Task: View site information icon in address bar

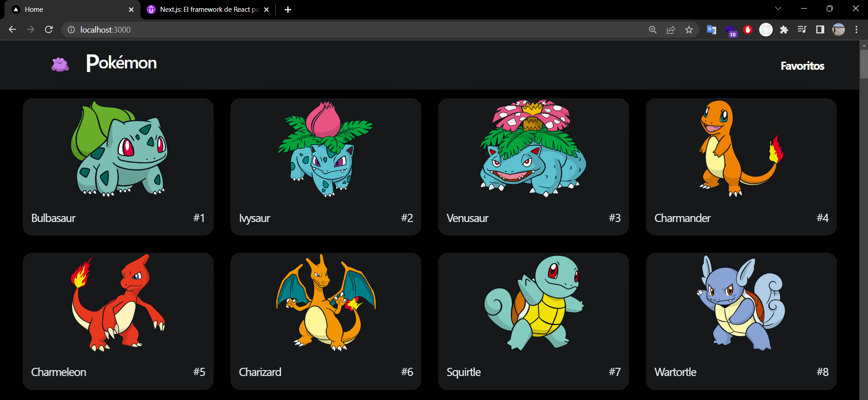Action: (x=71, y=29)
